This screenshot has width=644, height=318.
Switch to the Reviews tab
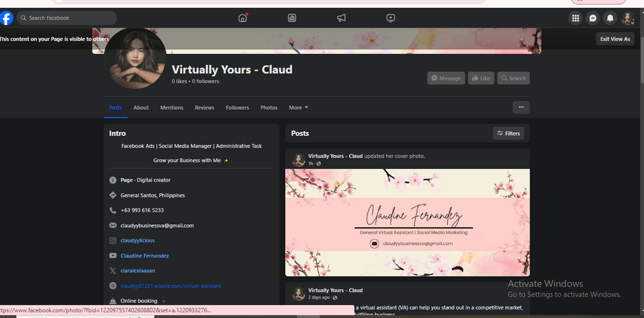(204, 108)
